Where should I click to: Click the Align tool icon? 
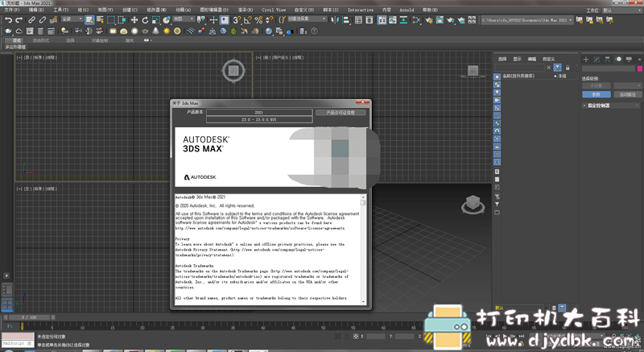[346, 19]
